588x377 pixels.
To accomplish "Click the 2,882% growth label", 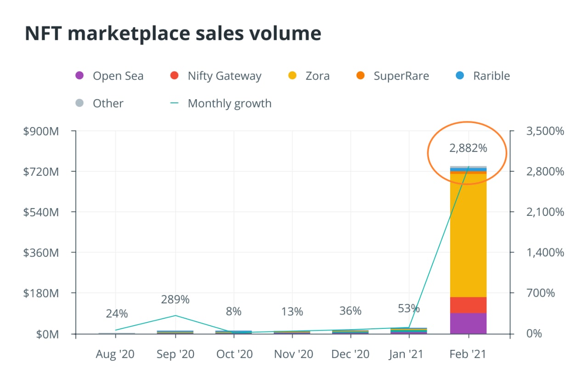I will [x=468, y=148].
